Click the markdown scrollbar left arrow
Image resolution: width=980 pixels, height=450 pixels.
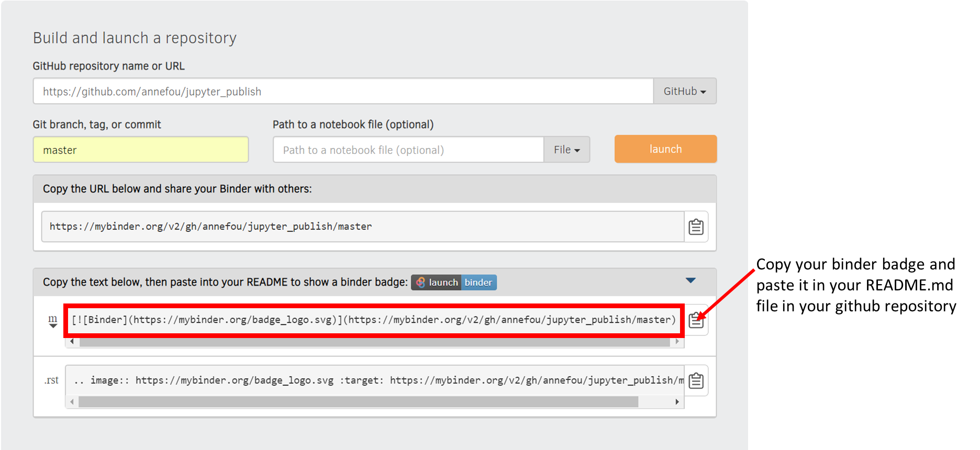(72, 342)
